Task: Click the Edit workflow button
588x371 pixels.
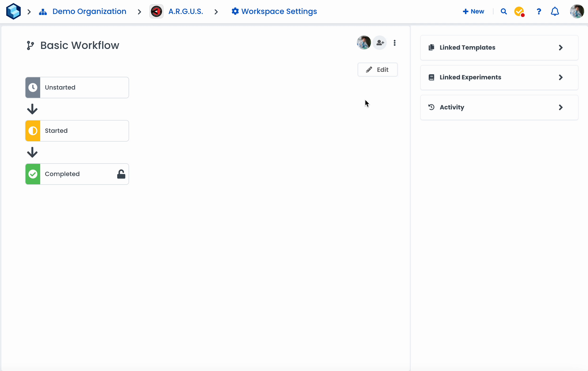Action: pos(377,70)
